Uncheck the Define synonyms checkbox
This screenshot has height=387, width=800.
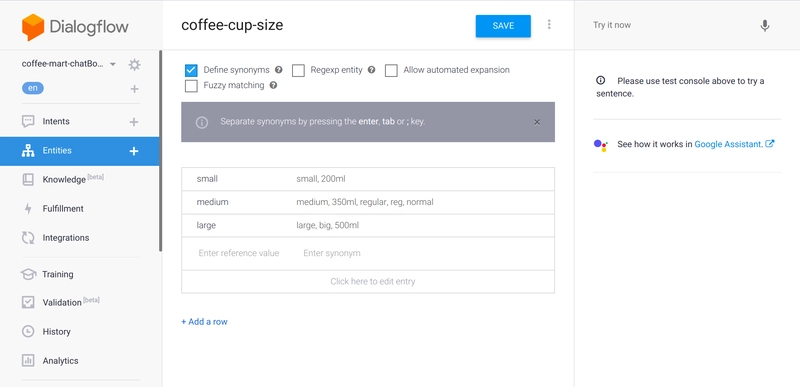point(191,70)
